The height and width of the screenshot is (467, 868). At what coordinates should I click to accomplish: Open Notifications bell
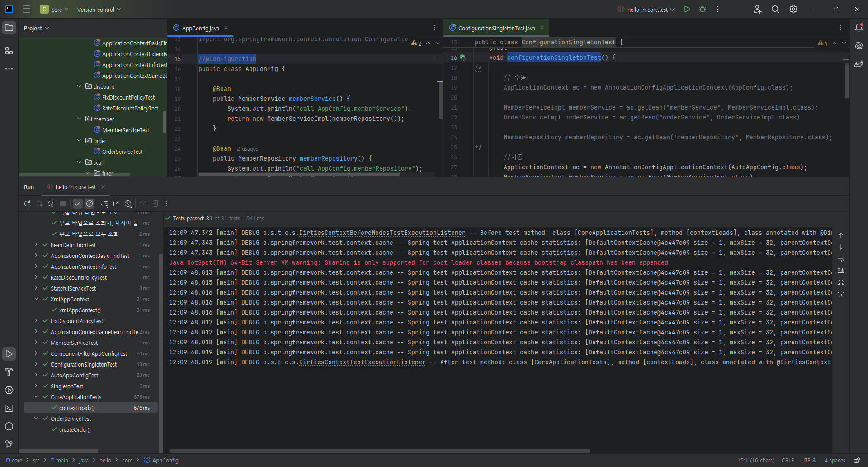pyautogui.click(x=859, y=28)
